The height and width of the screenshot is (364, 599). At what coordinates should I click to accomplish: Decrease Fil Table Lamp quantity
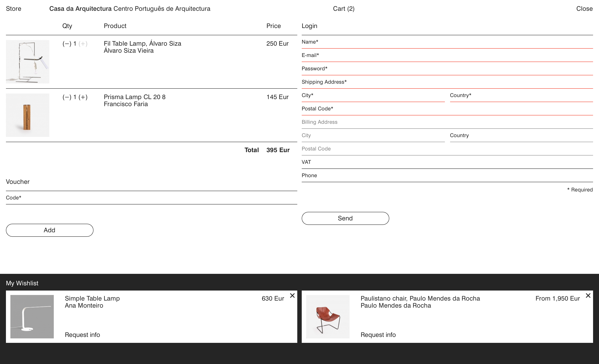coord(67,44)
